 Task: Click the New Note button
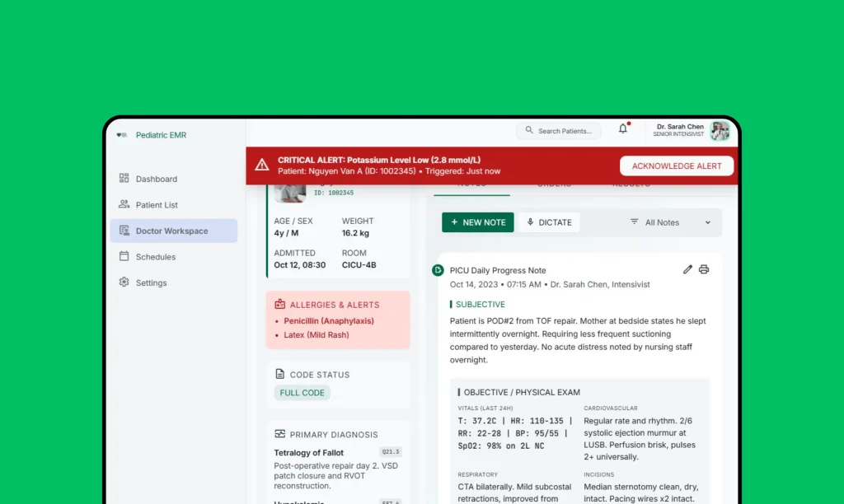[478, 222]
